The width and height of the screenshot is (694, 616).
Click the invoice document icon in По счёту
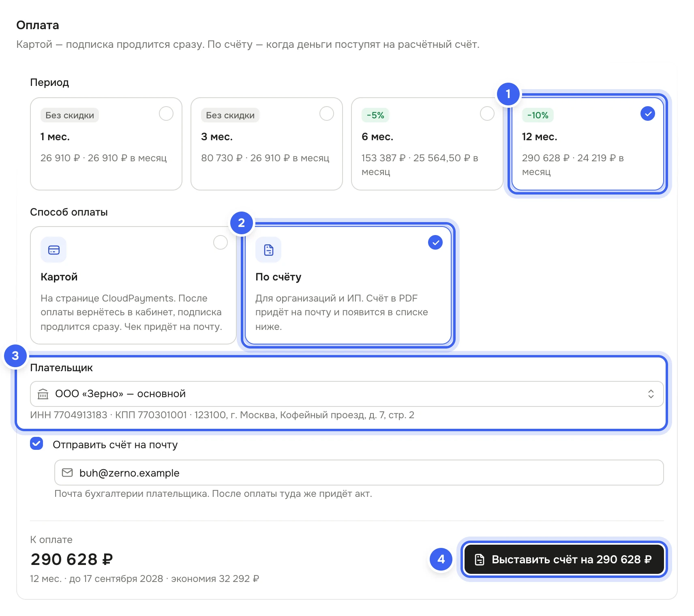click(x=268, y=250)
